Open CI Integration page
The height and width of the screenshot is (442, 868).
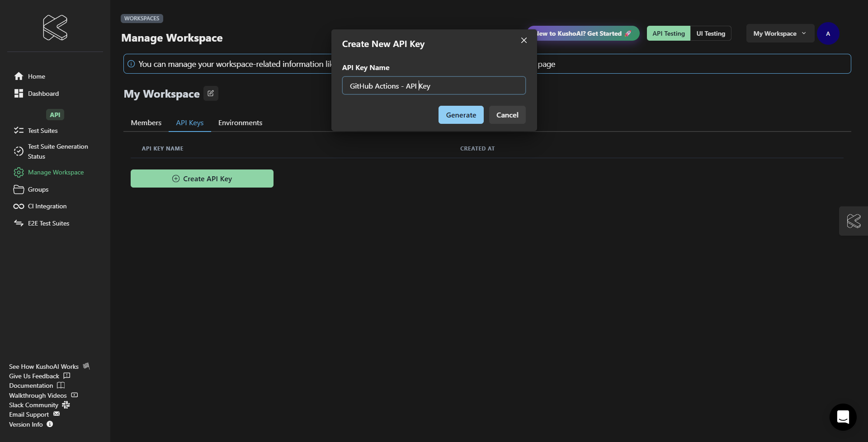click(x=47, y=206)
